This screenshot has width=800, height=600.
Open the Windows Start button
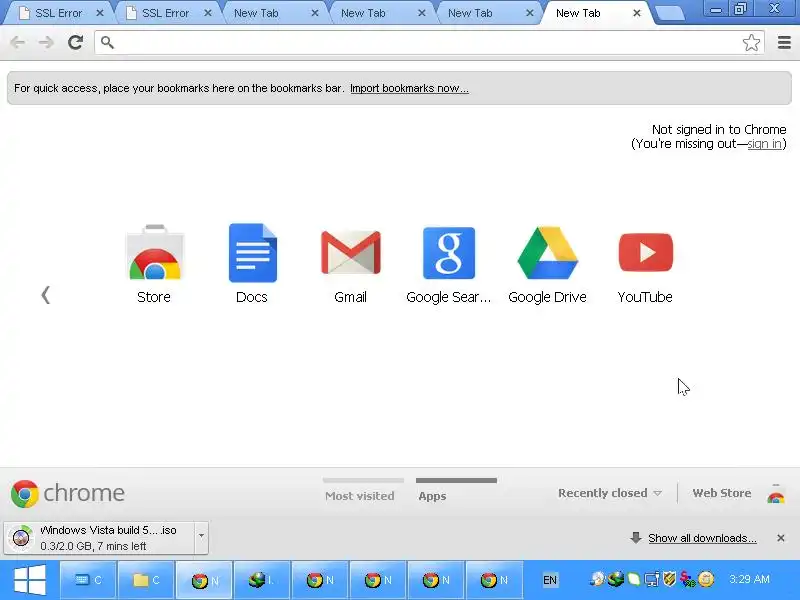click(x=30, y=580)
